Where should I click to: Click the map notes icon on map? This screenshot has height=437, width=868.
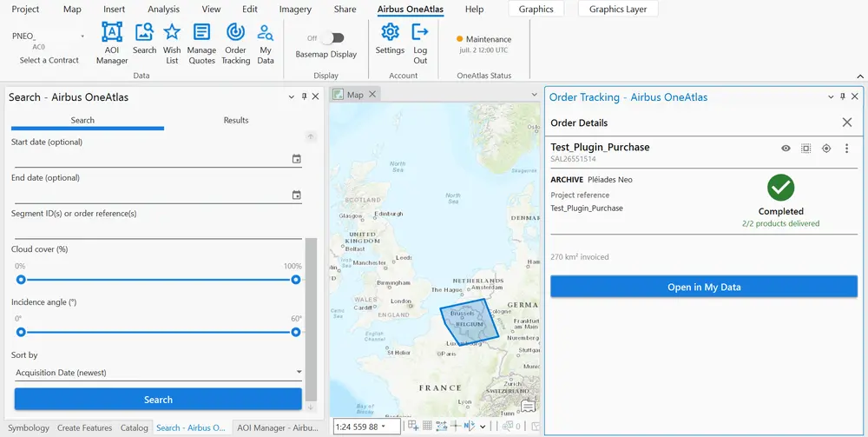pyautogui.click(x=528, y=407)
